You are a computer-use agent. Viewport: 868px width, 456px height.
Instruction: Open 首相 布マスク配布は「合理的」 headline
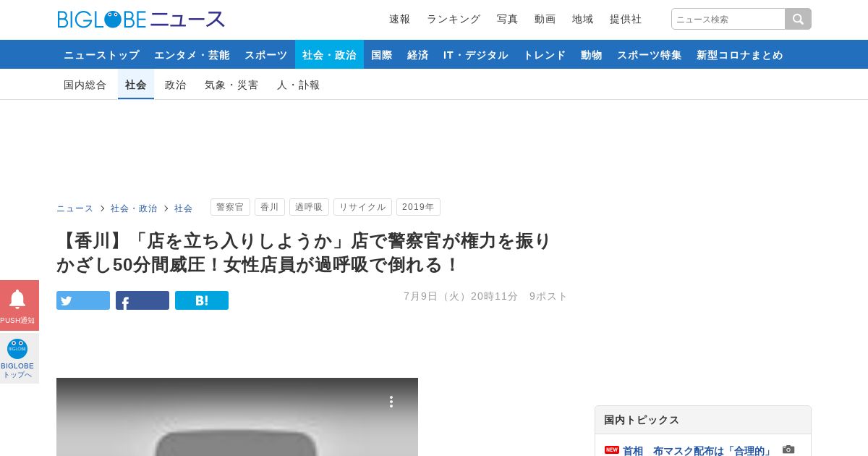point(698,450)
